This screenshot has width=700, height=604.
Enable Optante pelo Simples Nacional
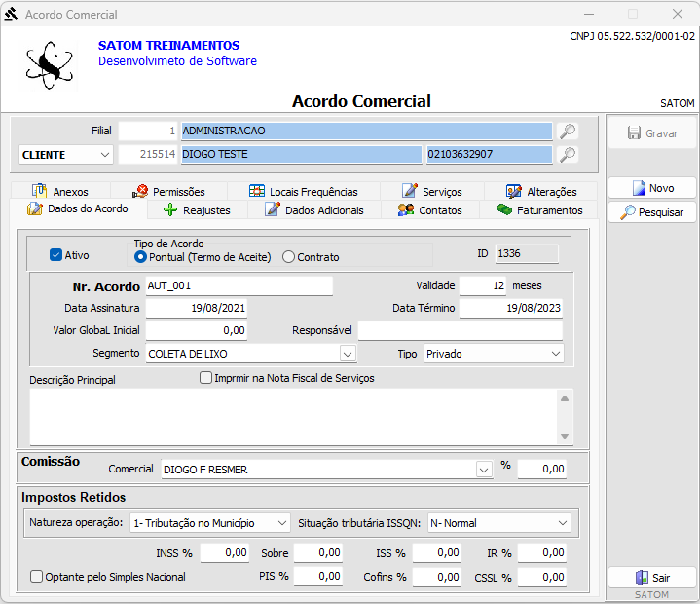[x=37, y=577]
